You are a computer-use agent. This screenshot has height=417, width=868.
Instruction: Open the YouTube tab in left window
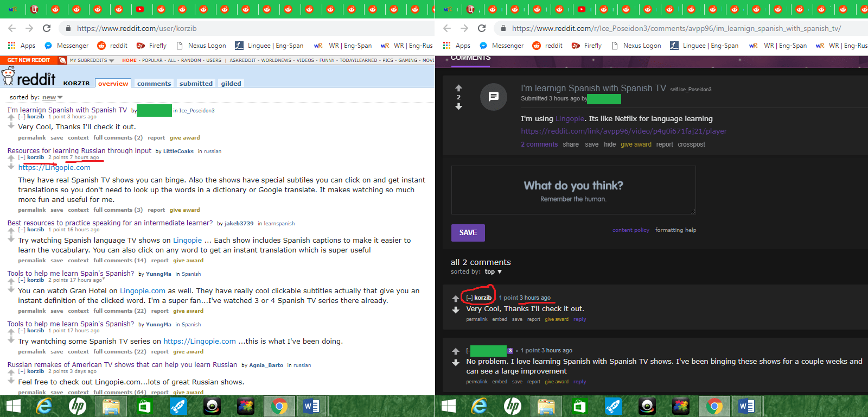coord(140,9)
